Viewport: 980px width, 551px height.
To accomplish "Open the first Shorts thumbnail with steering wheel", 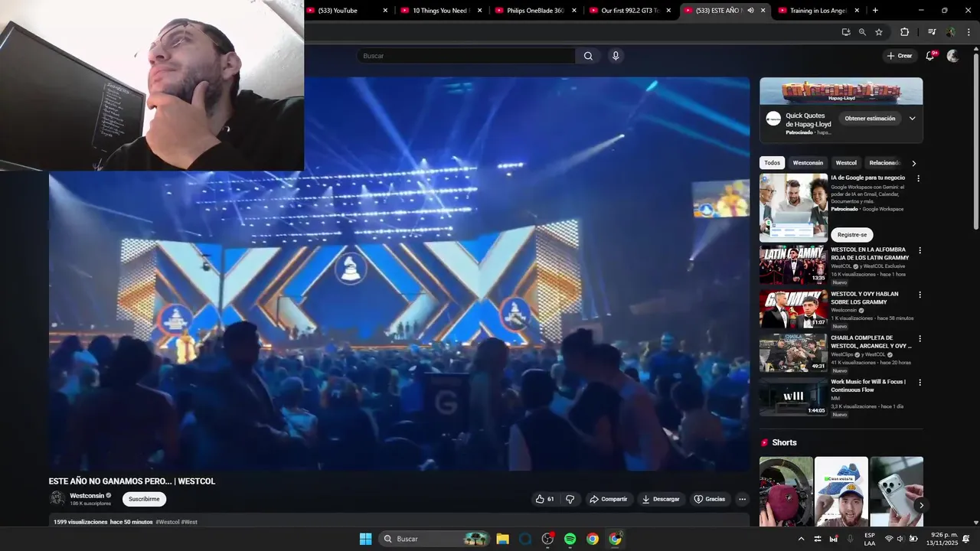I will click(x=786, y=491).
